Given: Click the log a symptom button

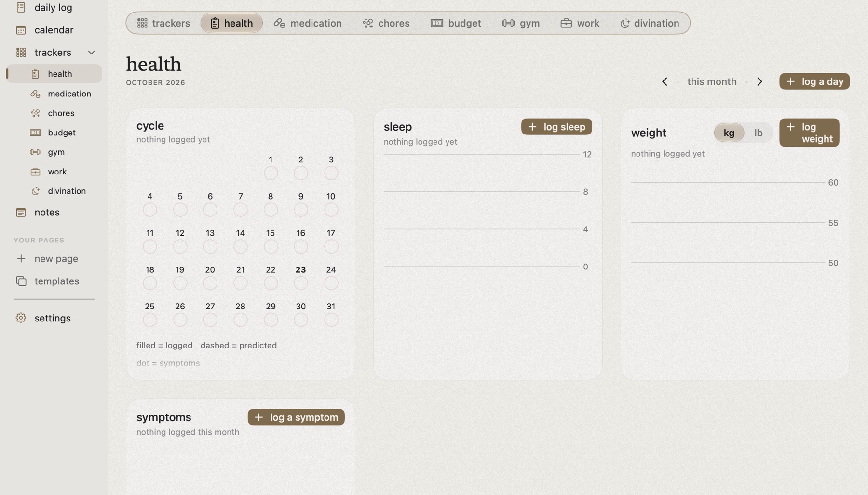Looking at the screenshot, I should click(296, 417).
